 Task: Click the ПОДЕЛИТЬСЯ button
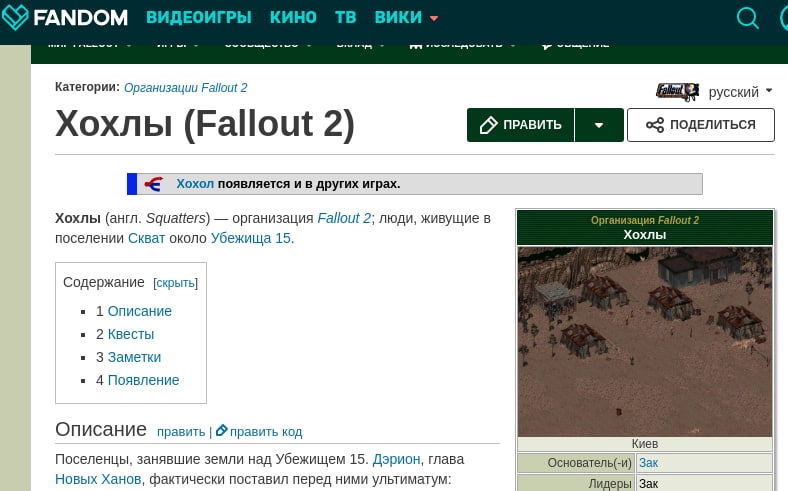click(701, 125)
